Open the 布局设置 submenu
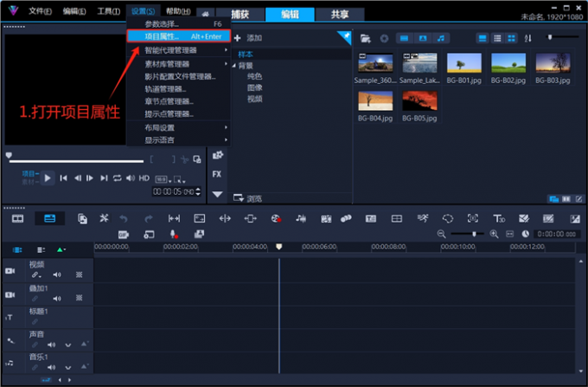The image size is (588, 387). pyautogui.click(x=160, y=127)
